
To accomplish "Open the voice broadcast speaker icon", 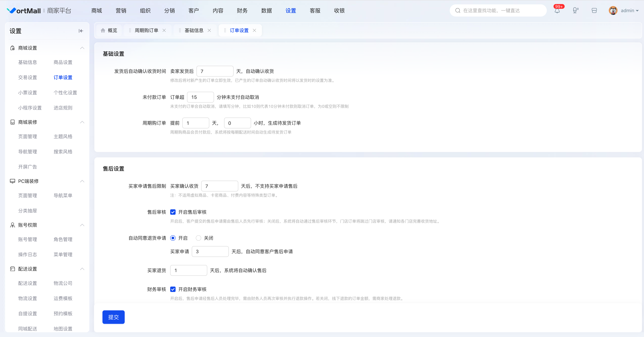I will [x=575, y=10].
